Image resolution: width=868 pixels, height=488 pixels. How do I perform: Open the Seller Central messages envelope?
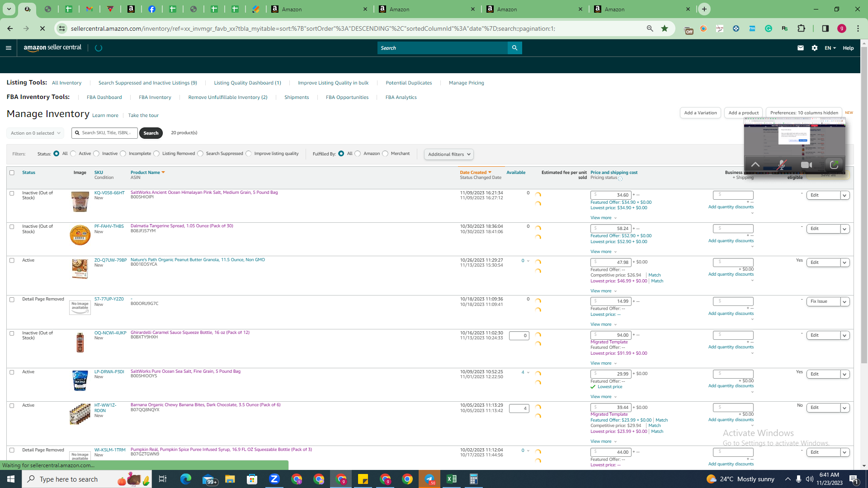801,48
